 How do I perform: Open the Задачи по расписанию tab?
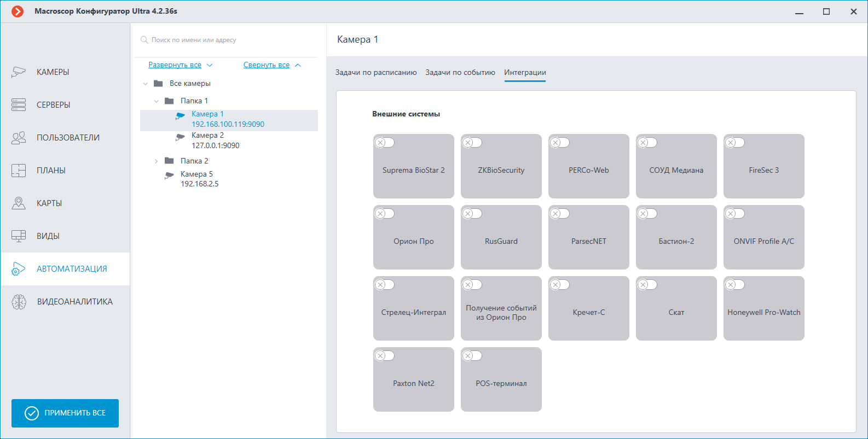click(x=376, y=72)
